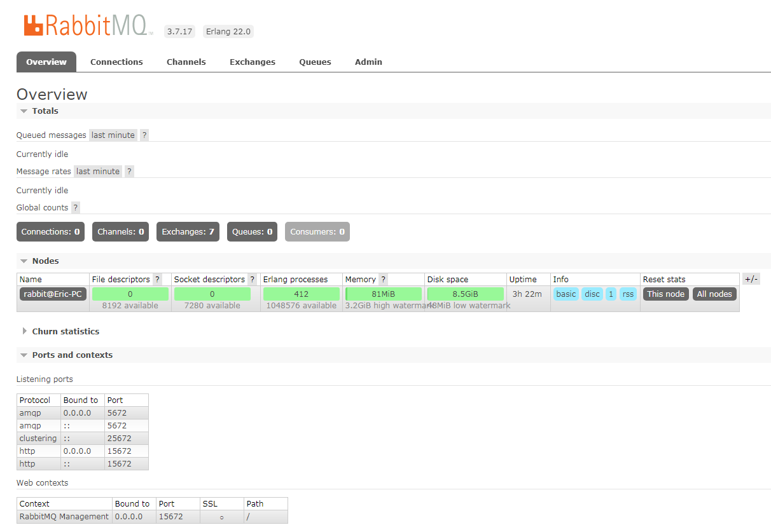Open help icon next to Message rates

pos(130,171)
